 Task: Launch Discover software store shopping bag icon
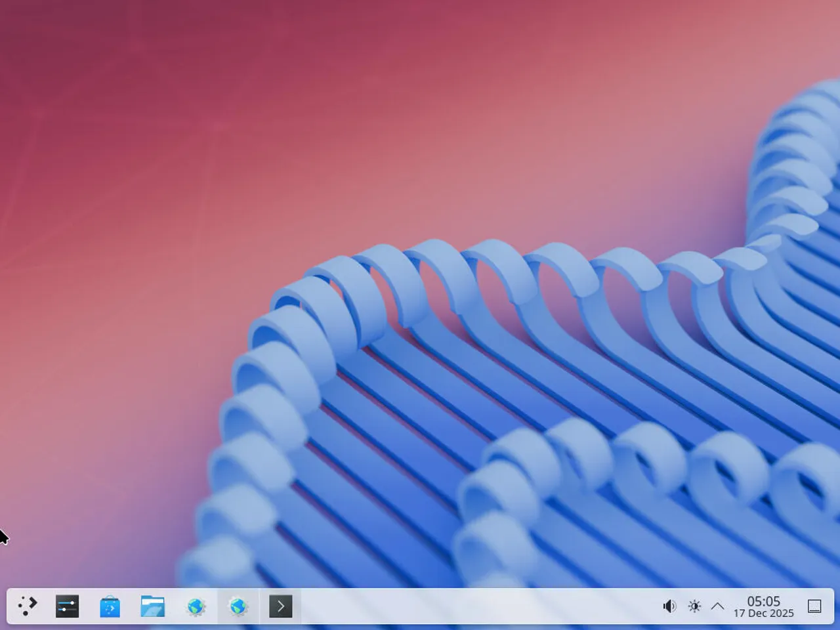(110, 606)
